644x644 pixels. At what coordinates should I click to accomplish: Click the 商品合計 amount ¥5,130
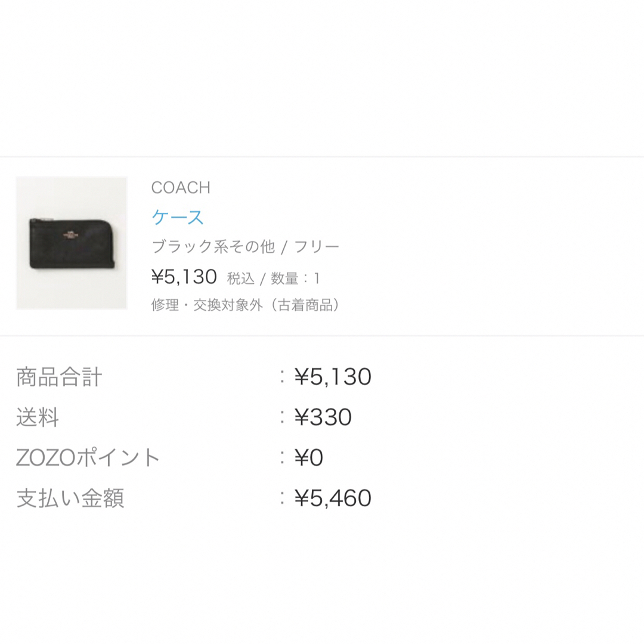click(x=333, y=377)
